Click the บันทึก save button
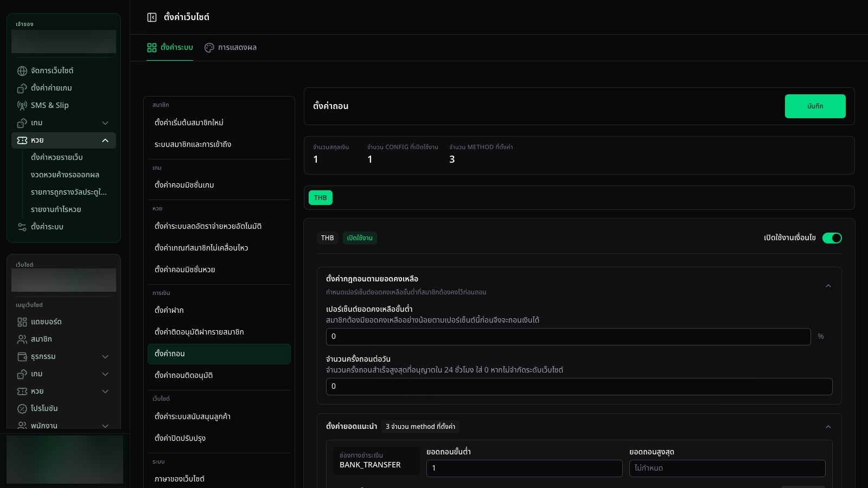The image size is (868, 488). (815, 106)
